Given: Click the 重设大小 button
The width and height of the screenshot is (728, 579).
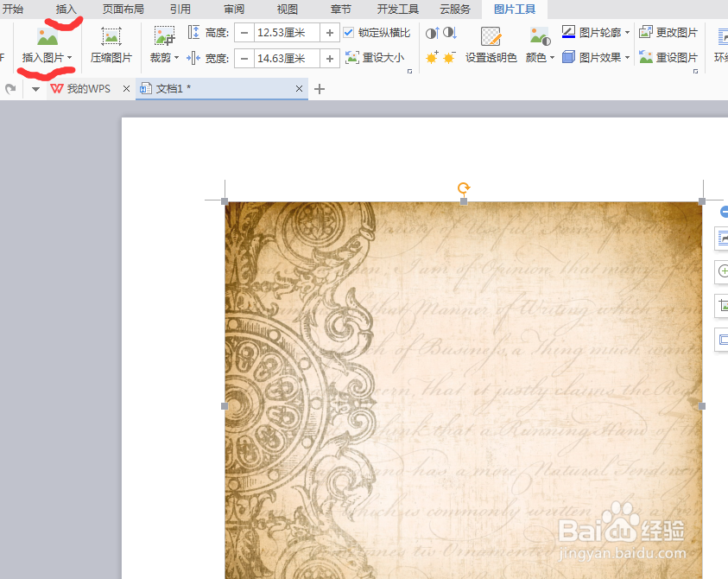Looking at the screenshot, I should click(x=375, y=58).
